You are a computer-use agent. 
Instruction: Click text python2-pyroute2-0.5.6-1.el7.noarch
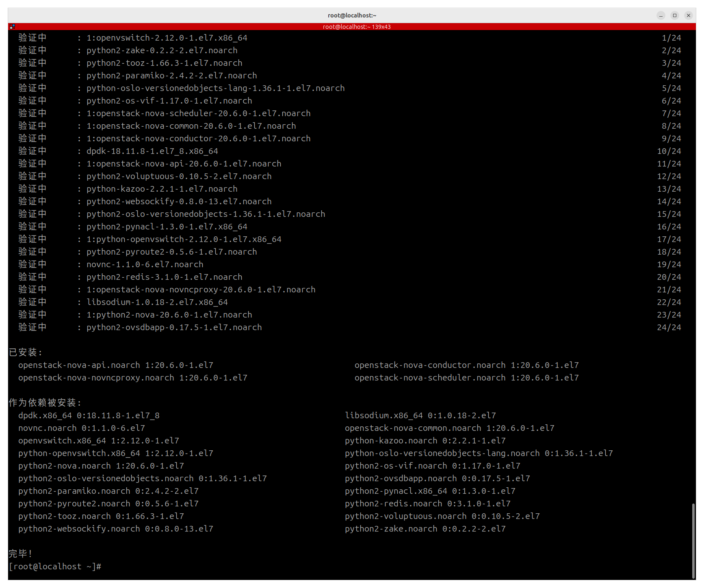pos(172,252)
